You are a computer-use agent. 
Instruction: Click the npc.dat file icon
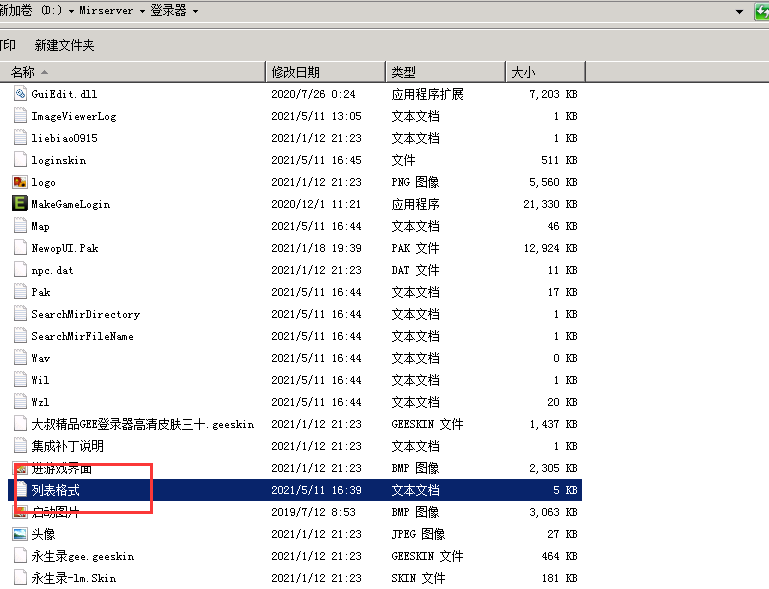tap(20, 270)
